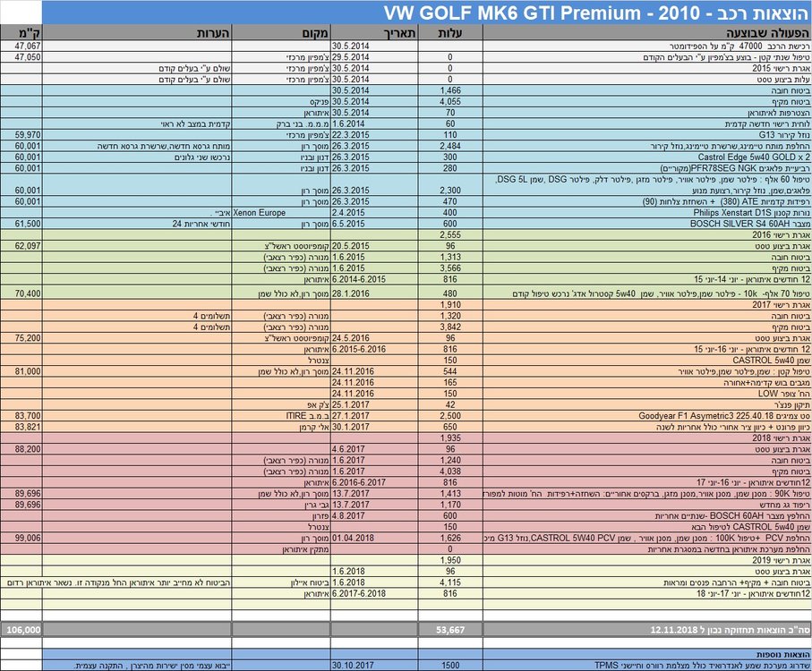Select the date cell "28.1.2016"
Viewport: 812px width, 671px height.
[374, 293]
